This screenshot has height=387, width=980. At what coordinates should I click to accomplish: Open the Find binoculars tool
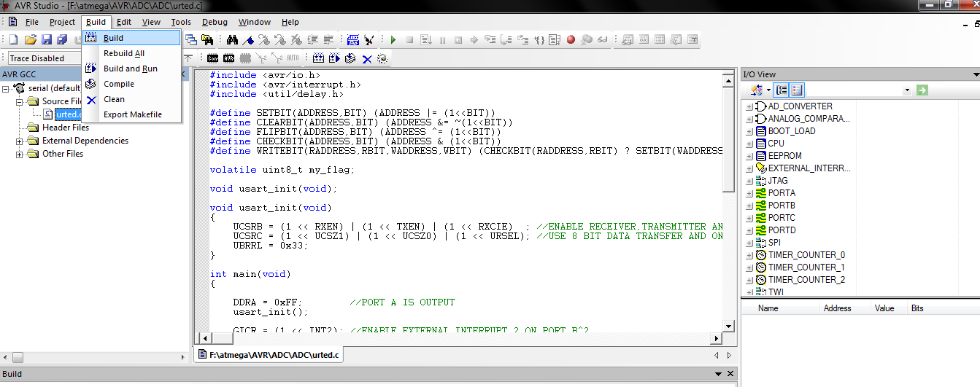point(232,39)
